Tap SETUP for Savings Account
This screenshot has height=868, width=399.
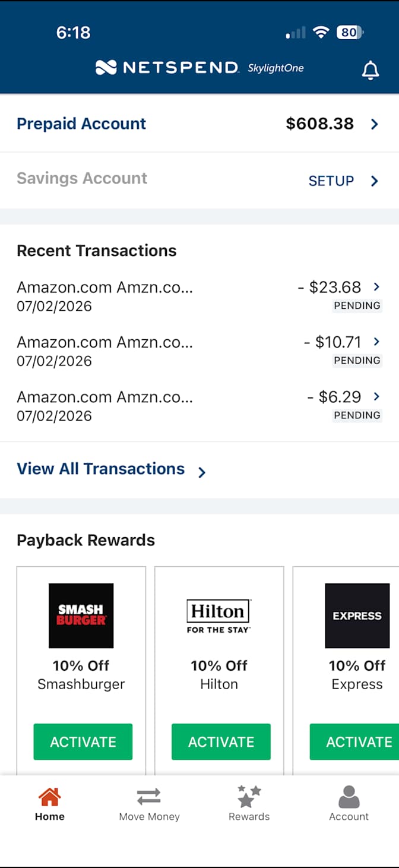pos(331,181)
